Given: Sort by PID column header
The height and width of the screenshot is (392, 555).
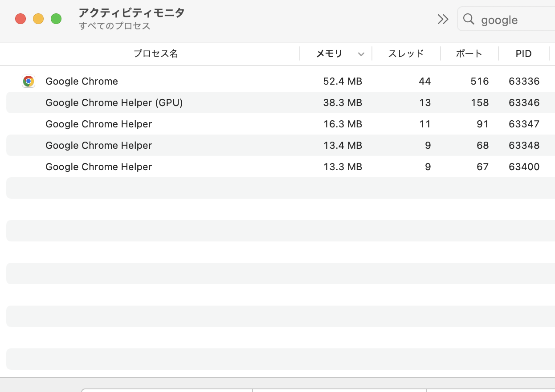Looking at the screenshot, I should point(524,54).
